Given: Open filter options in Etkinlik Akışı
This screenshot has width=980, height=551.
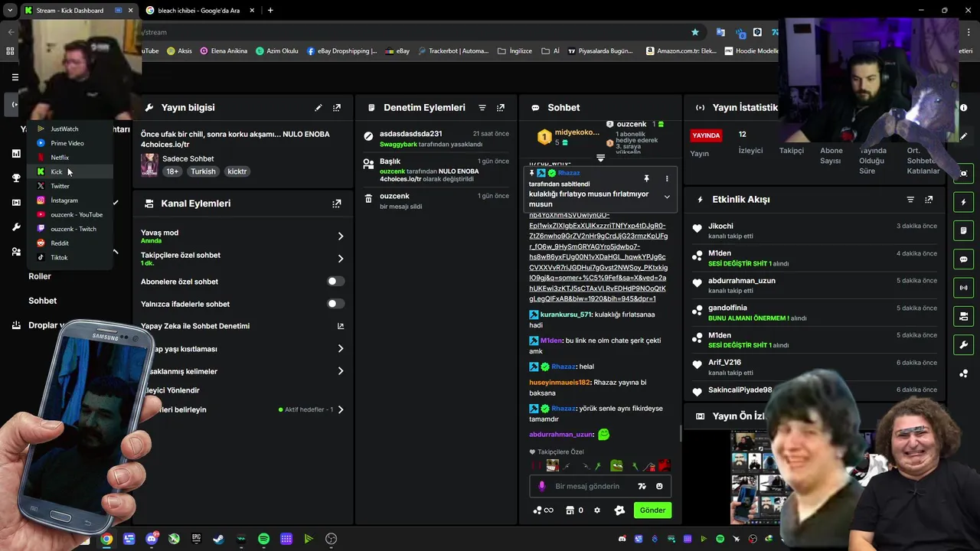Looking at the screenshot, I should [910, 200].
